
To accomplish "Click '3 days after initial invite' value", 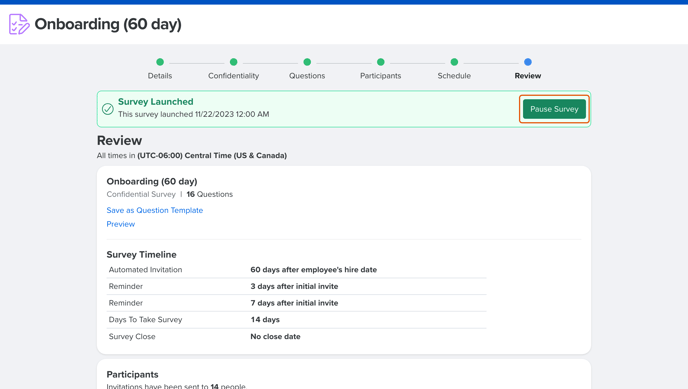I will pyautogui.click(x=294, y=286).
